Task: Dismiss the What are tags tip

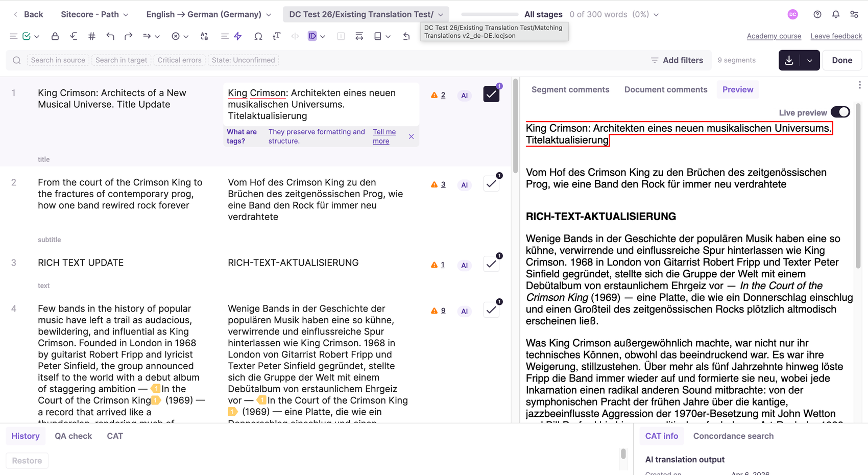Action: tap(411, 136)
